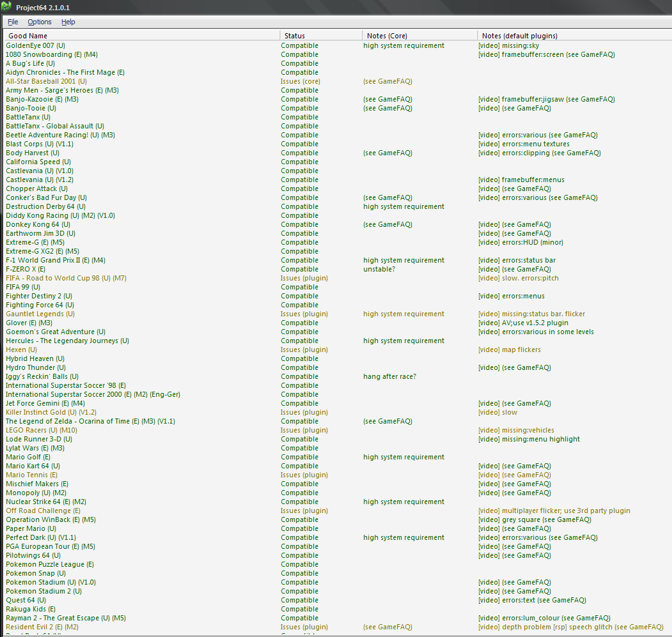Select F-ZERO X (E) game

pyautogui.click(x=26, y=270)
